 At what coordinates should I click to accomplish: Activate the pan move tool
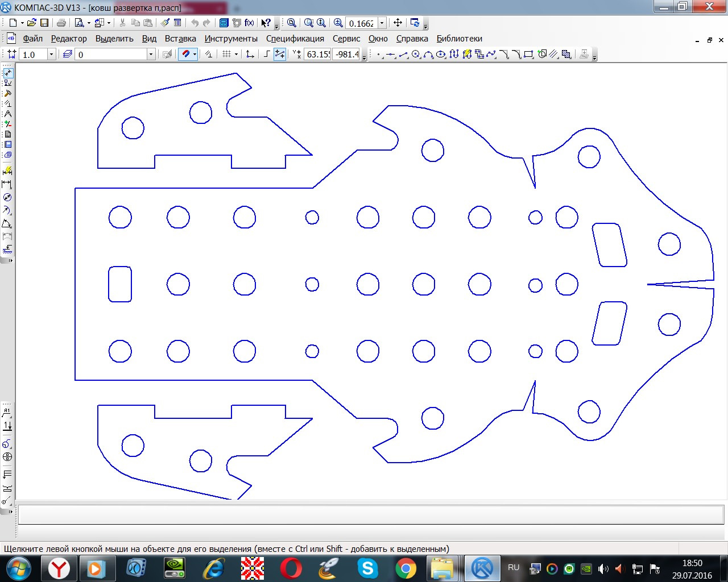point(398,23)
